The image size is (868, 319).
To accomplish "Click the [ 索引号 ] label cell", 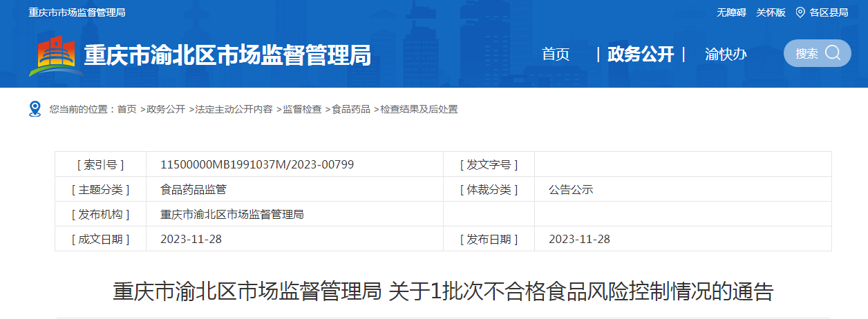I will click(101, 164).
